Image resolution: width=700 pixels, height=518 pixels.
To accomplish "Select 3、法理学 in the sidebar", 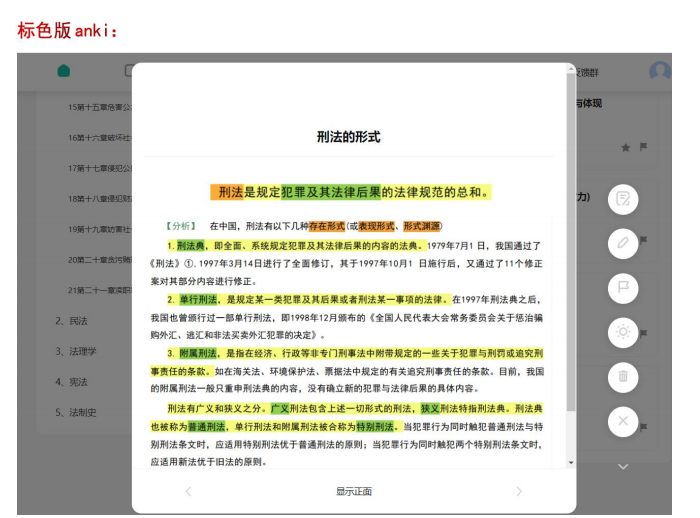I will 75,351.
